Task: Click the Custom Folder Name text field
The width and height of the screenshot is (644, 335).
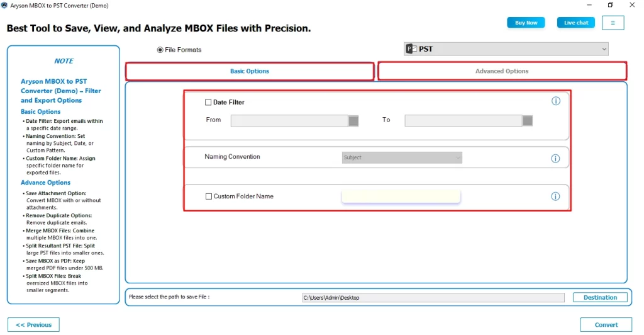Action: point(401,196)
